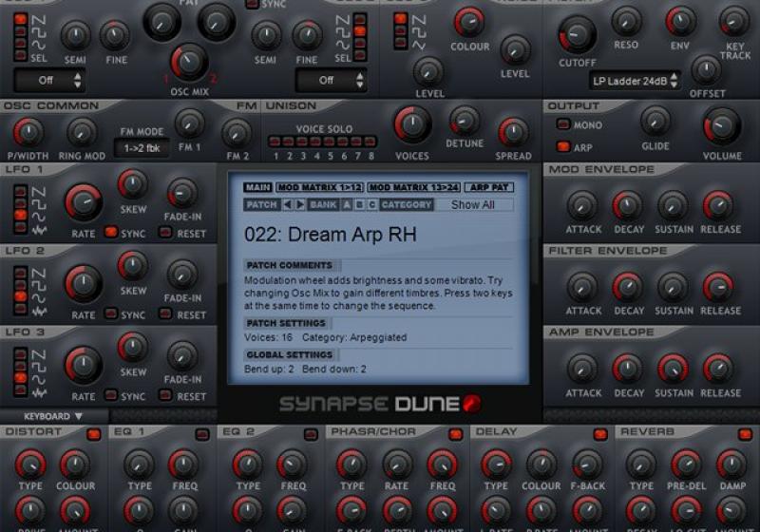Toggle the ARP LED
760x532 pixels.
pyautogui.click(x=563, y=146)
